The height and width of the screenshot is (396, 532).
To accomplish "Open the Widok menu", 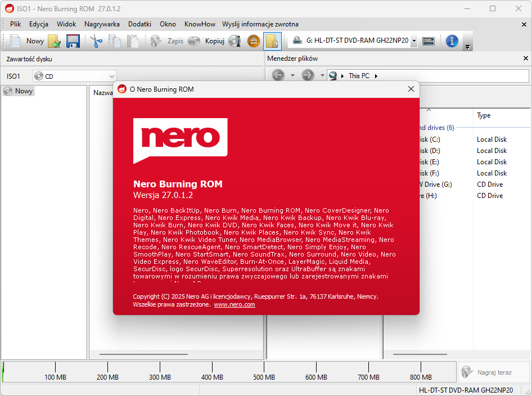I will coord(66,24).
